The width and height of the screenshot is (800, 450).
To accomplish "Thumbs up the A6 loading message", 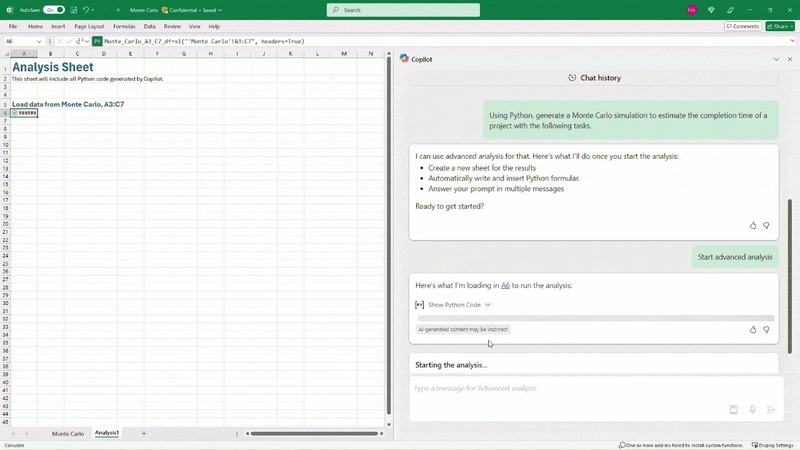I will [x=753, y=330].
